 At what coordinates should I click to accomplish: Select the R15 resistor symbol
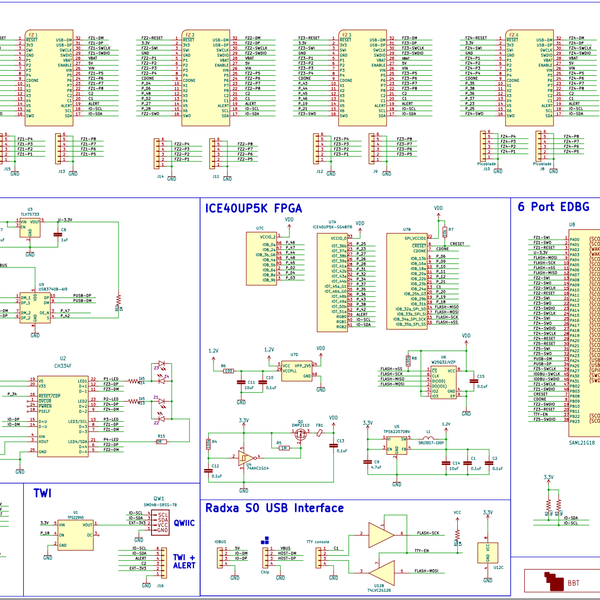click(x=161, y=442)
